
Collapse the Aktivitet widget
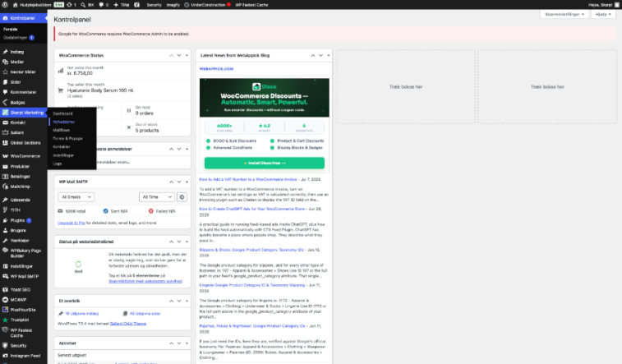tap(187, 343)
